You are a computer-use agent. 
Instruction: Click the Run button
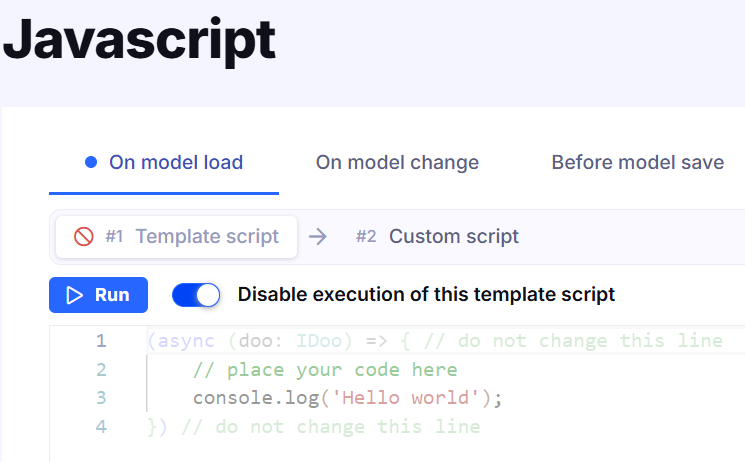[98, 295]
